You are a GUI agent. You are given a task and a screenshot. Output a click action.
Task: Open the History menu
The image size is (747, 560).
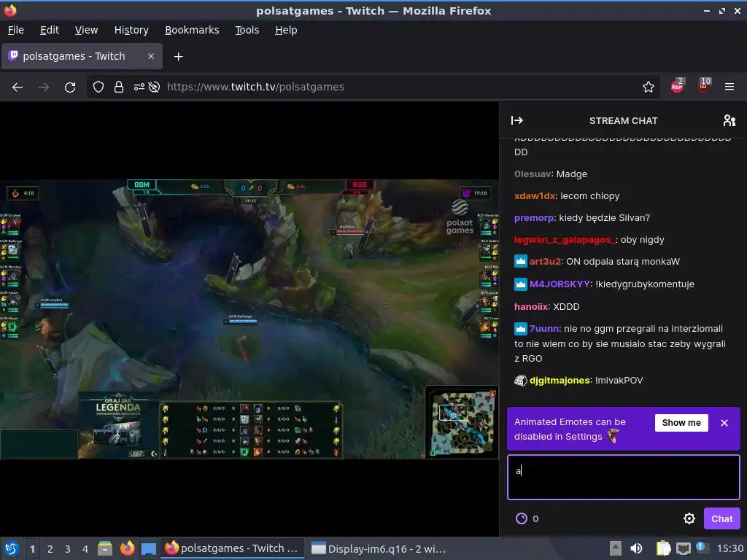pyautogui.click(x=131, y=30)
